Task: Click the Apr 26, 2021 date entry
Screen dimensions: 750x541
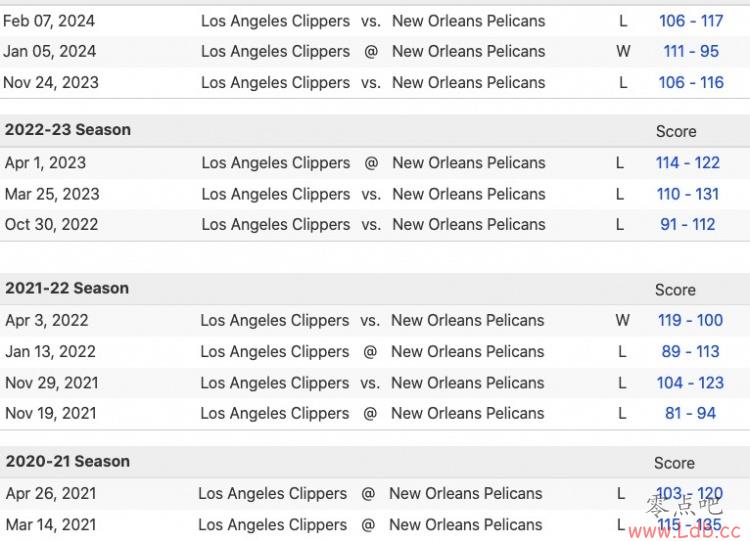Action: pyautogui.click(x=51, y=493)
